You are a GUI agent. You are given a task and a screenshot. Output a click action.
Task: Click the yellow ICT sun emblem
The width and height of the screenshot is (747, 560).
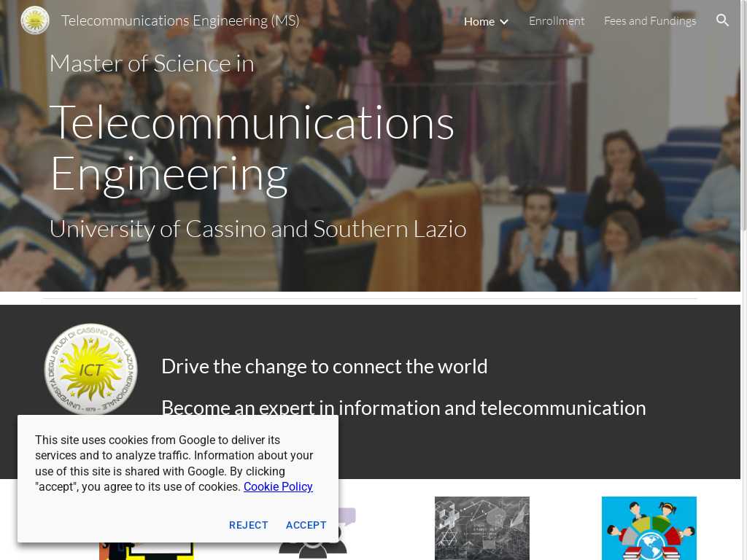[x=90, y=369]
